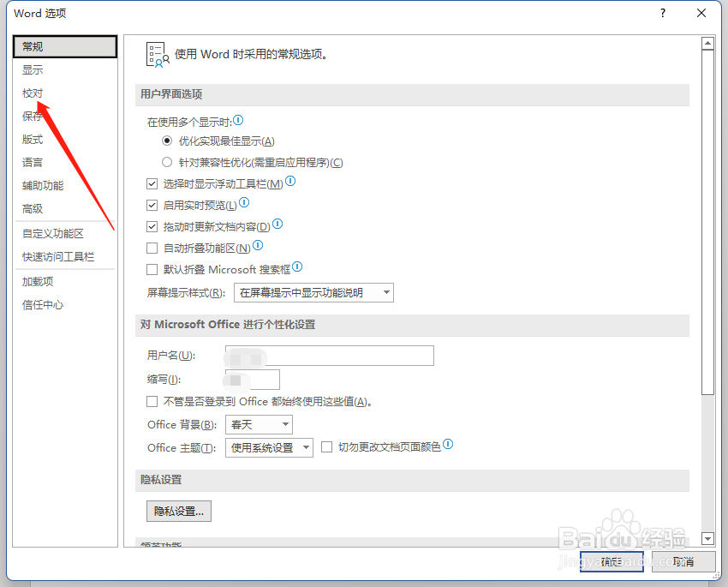728x587 pixels.
Task: Open the 屏幕提示样式 dropdown
Action: (313, 292)
